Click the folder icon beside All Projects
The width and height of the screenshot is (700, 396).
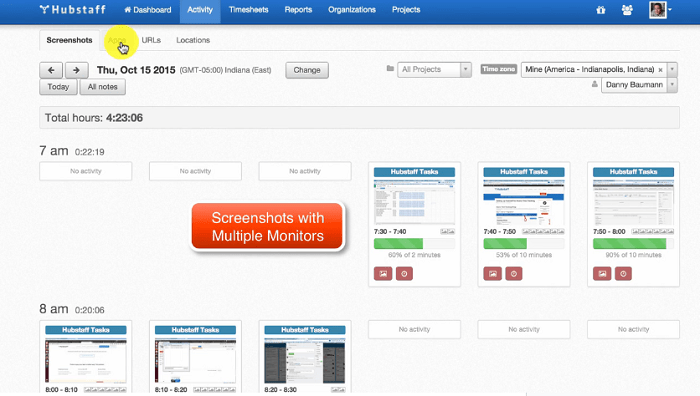tap(390, 68)
